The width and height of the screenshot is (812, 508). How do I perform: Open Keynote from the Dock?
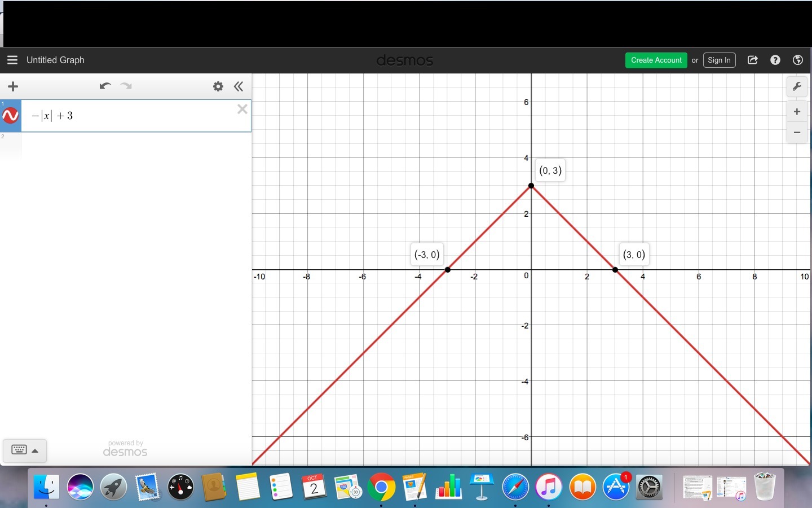[482, 487]
